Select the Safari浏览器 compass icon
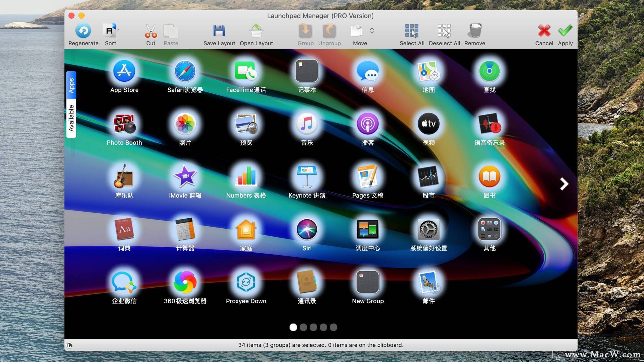The width and height of the screenshot is (644, 362). click(185, 71)
